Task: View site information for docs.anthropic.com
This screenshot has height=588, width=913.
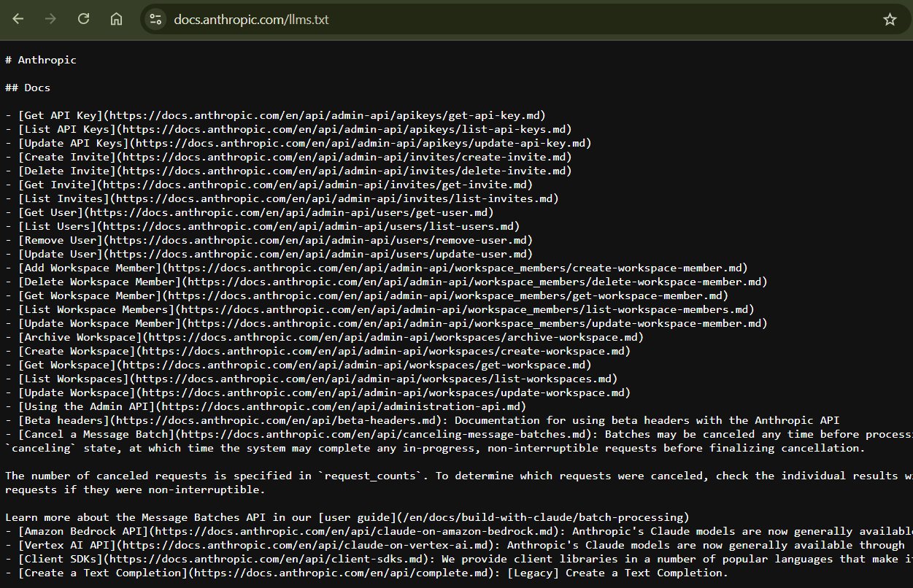Action: (x=155, y=20)
